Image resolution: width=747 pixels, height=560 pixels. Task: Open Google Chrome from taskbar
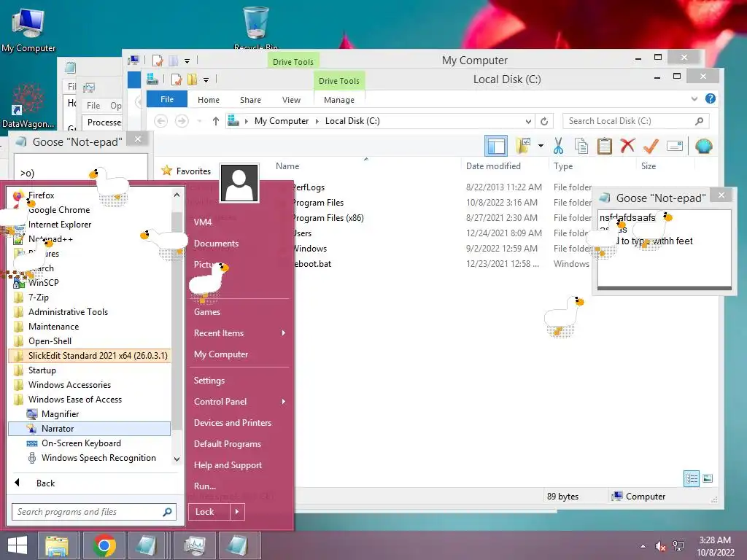(x=104, y=545)
